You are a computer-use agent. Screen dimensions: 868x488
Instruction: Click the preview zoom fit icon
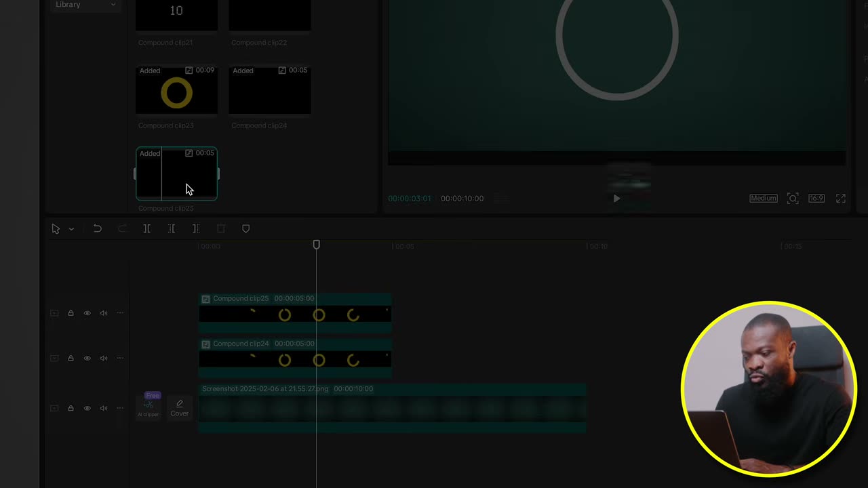[793, 199]
